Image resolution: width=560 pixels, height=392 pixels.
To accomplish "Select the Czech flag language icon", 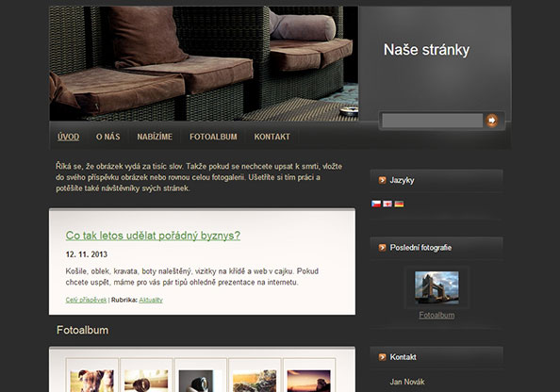I will coord(376,204).
